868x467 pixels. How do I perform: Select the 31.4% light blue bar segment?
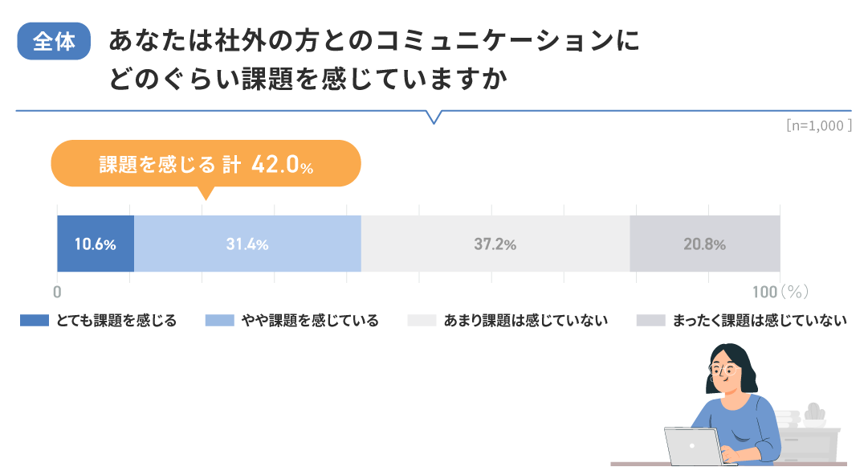click(247, 244)
